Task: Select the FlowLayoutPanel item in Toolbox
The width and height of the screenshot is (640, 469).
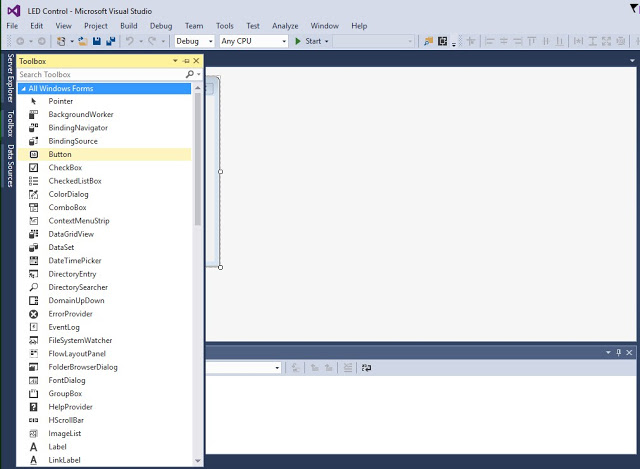Action: tap(104, 354)
